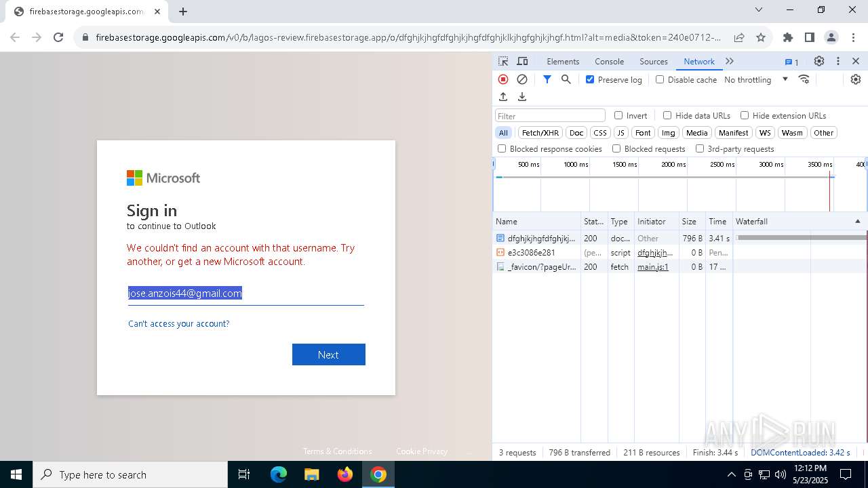Check Blocked requests checkbox

coord(616,148)
